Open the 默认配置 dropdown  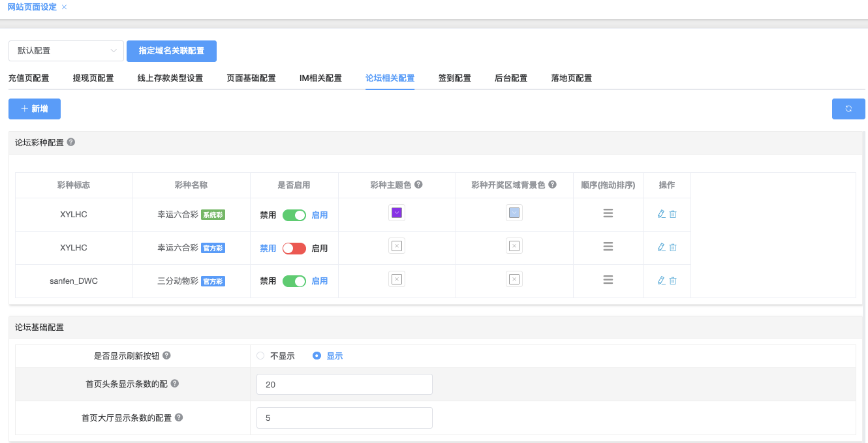click(x=66, y=51)
